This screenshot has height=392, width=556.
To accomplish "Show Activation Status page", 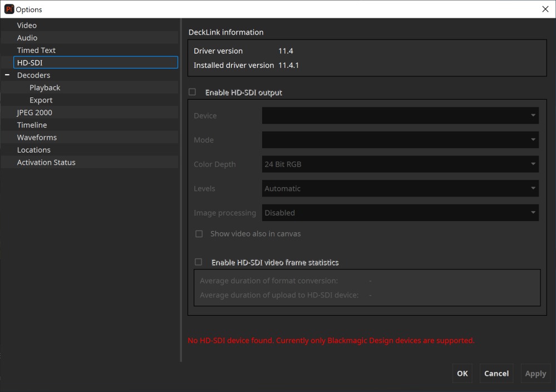I will pyautogui.click(x=46, y=163).
